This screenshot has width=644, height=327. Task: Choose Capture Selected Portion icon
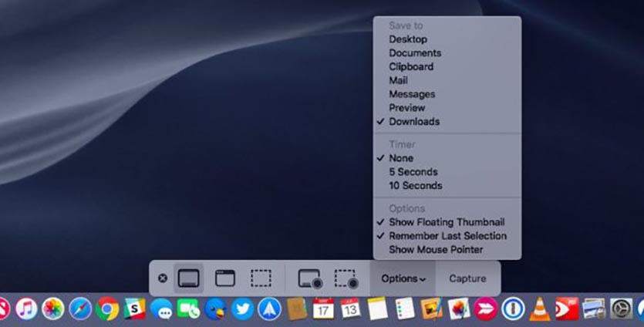pyautogui.click(x=261, y=278)
